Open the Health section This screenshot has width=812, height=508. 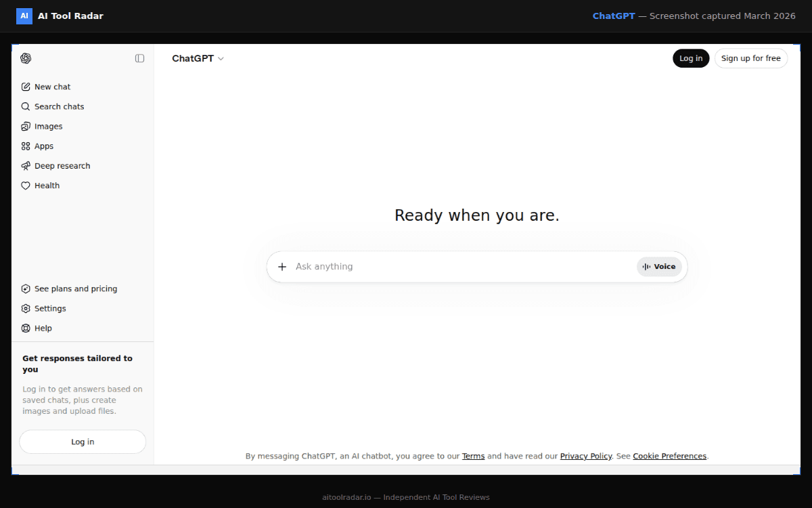pos(46,185)
